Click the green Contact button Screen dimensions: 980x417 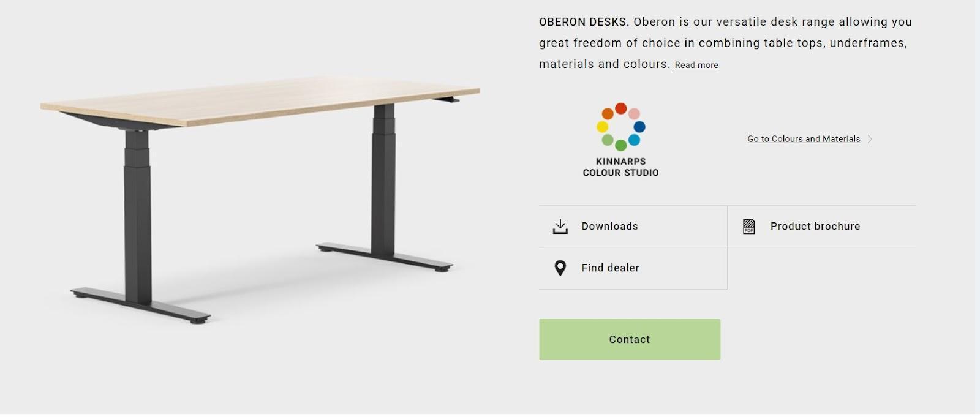(x=630, y=339)
